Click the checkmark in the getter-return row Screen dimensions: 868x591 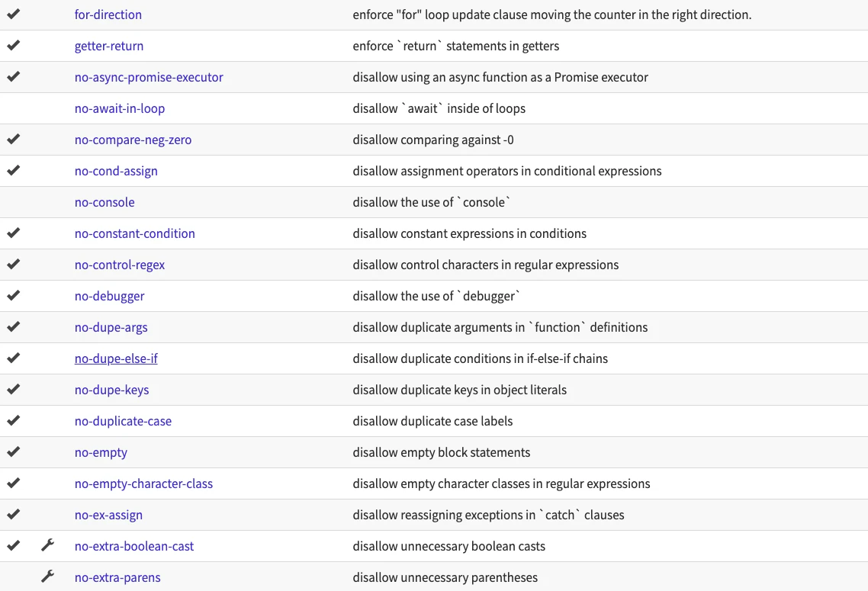[13, 46]
